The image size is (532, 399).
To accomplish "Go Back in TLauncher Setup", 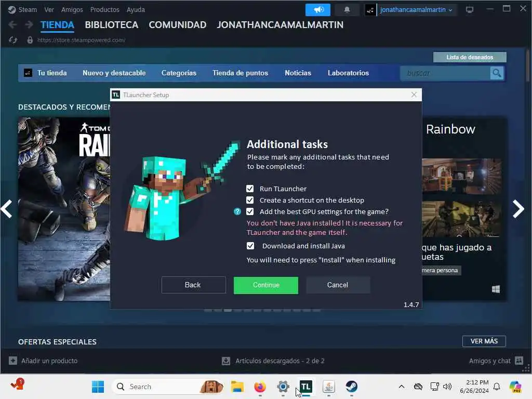I will point(193,285).
